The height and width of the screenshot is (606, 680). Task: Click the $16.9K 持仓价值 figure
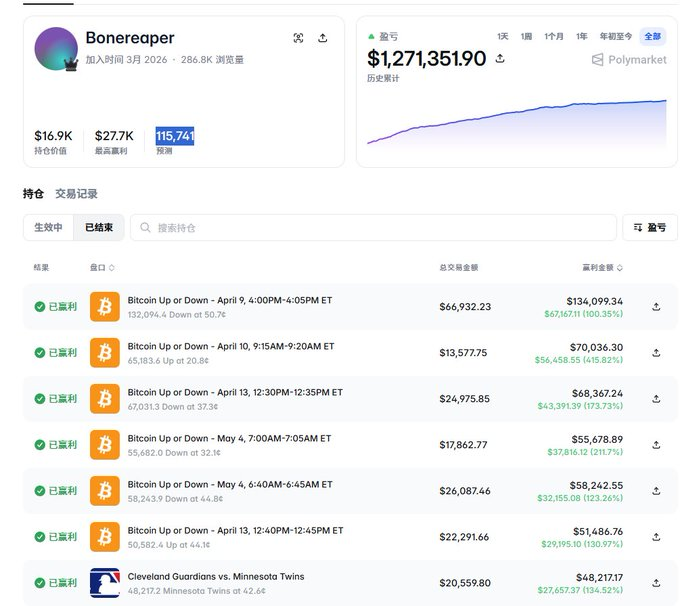click(53, 136)
